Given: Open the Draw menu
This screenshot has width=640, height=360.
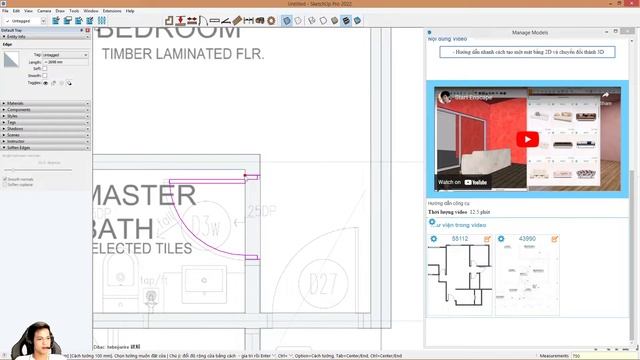Looking at the screenshot, I should click(x=60, y=11).
